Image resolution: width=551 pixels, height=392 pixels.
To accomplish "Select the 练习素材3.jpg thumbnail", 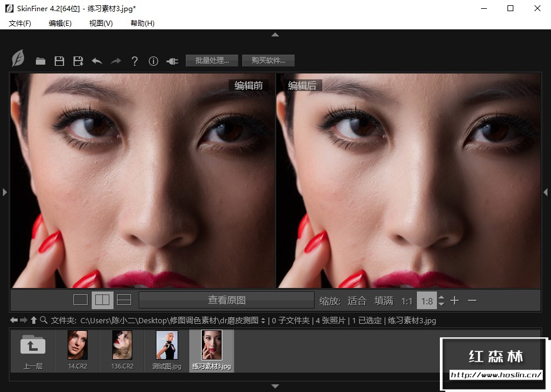I will pyautogui.click(x=211, y=350).
